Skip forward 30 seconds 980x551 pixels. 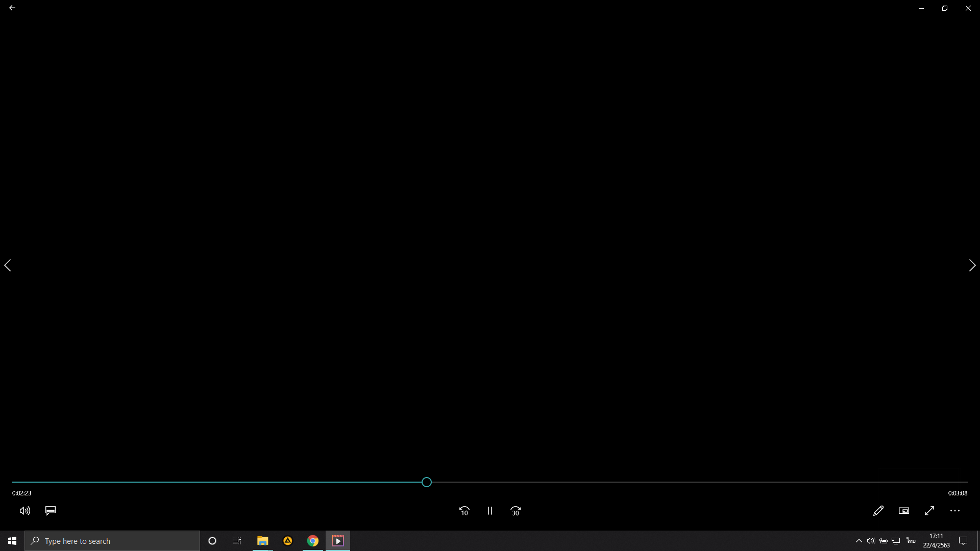516,511
